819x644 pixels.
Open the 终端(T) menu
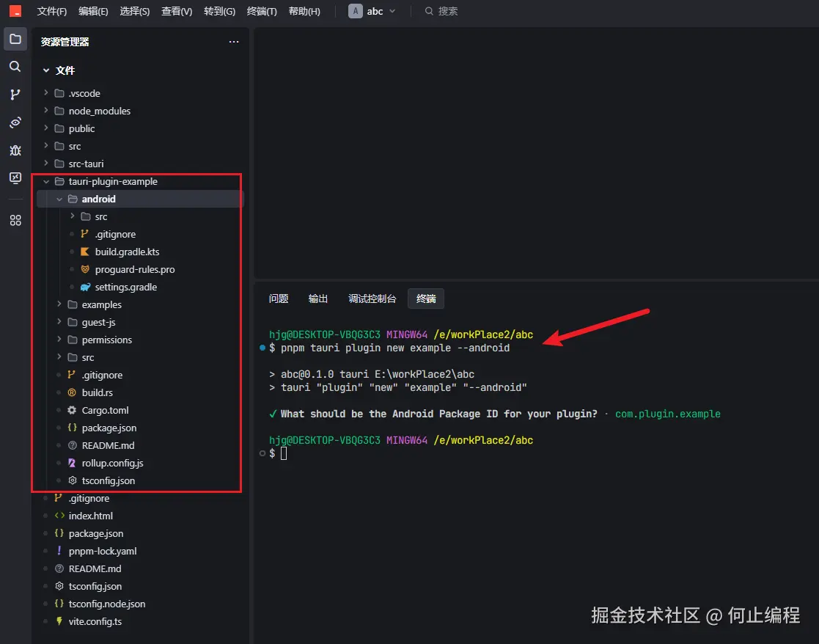click(262, 11)
